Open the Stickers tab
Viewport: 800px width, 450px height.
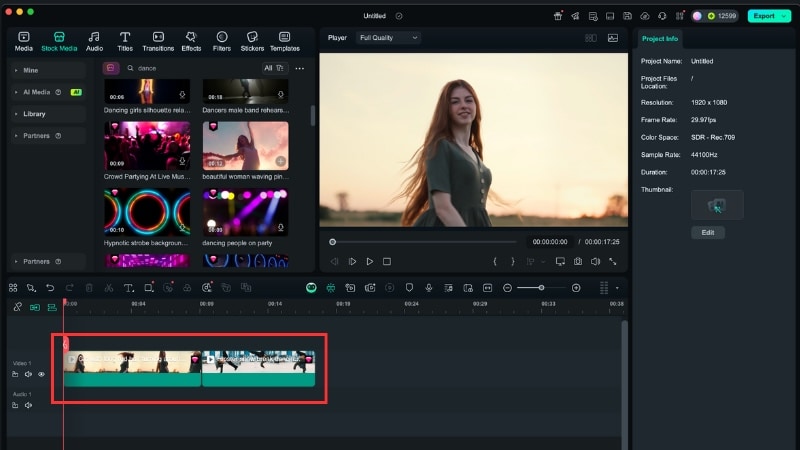click(x=252, y=41)
